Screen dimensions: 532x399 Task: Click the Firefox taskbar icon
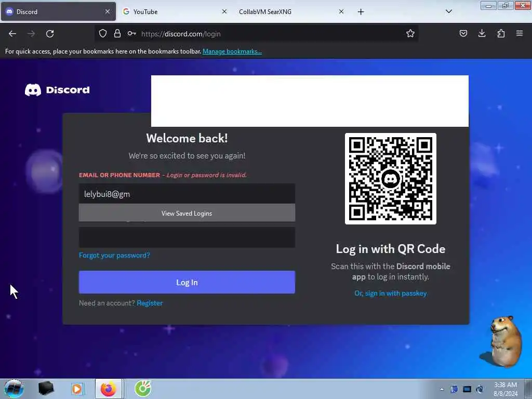(109, 389)
